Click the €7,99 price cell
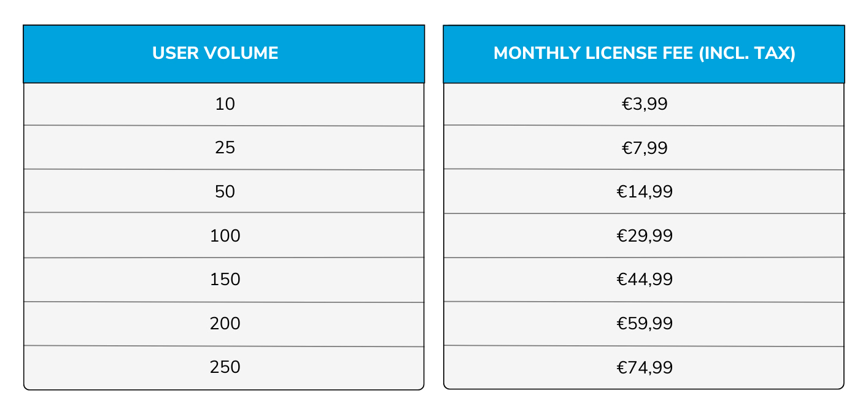 644,148
